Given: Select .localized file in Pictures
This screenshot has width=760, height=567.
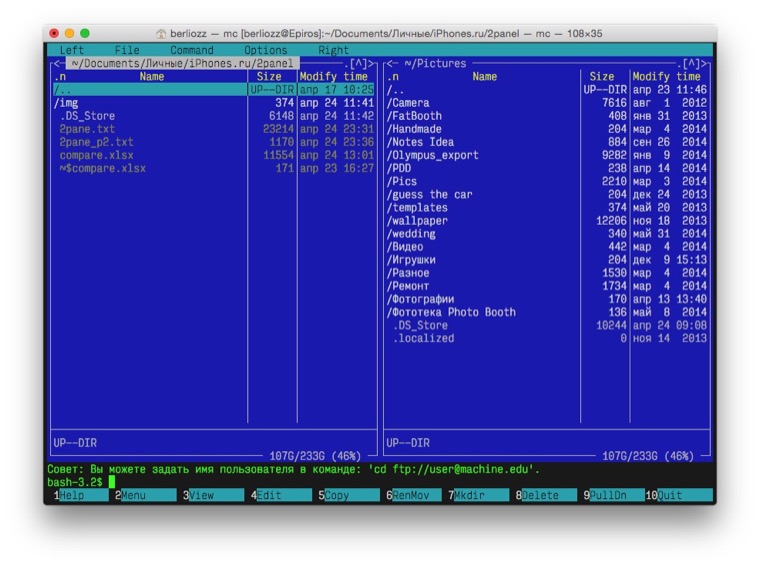Looking at the screenshot, I should pos(547,338).
